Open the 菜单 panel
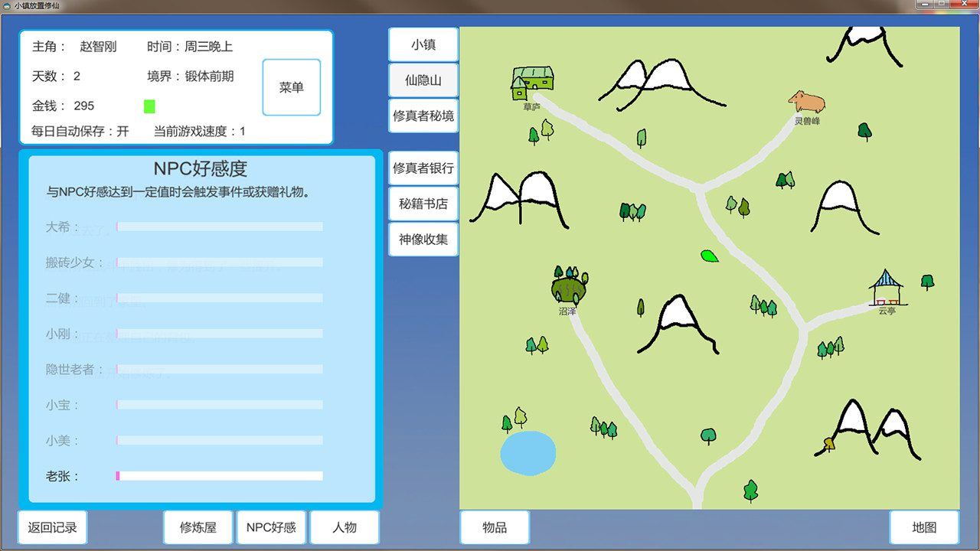 click(291, 86)
